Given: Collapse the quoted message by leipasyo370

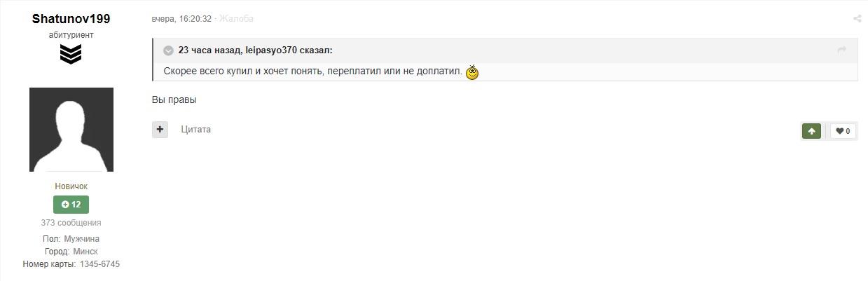Looking at the screenshot, I should pos(168,50).
